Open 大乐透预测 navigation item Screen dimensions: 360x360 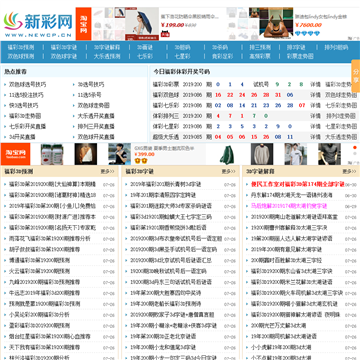point(107,56)
